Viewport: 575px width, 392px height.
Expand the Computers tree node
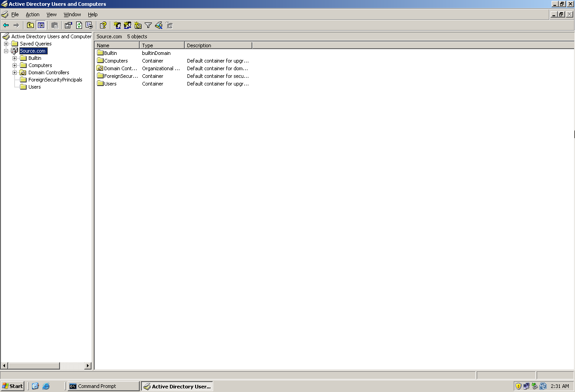point(14,65)
